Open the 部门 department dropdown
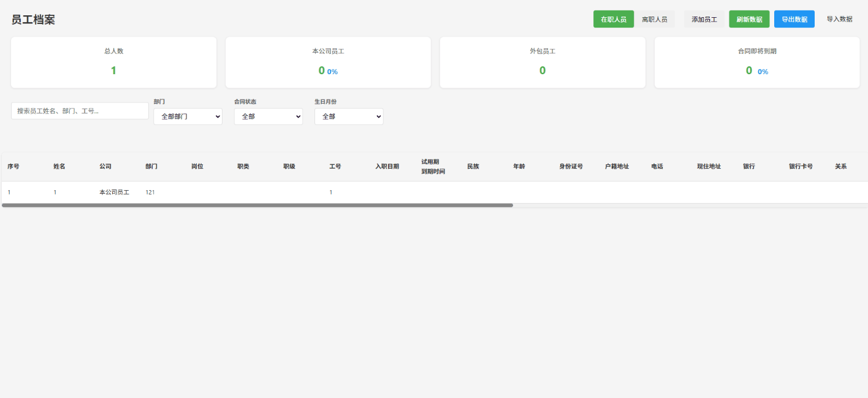This screenshot has width=868, height=398. [188, 116]
